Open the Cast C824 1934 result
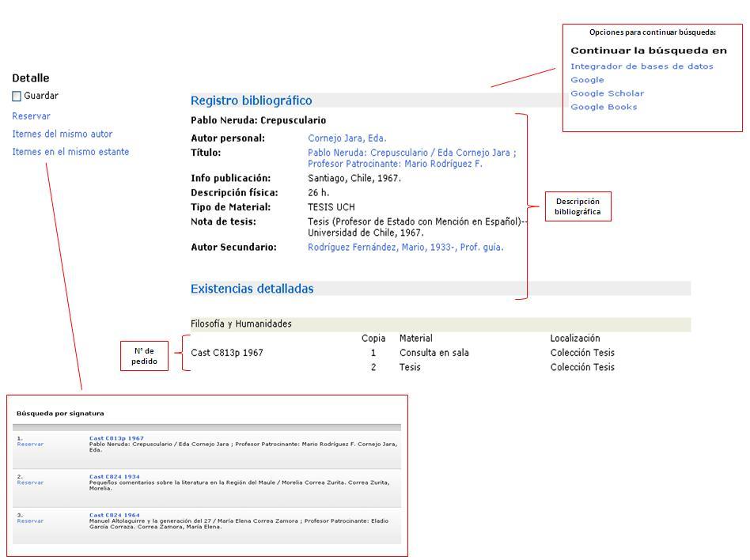The image size is (750, 560). pyautogui.click(x=115, y=477)
